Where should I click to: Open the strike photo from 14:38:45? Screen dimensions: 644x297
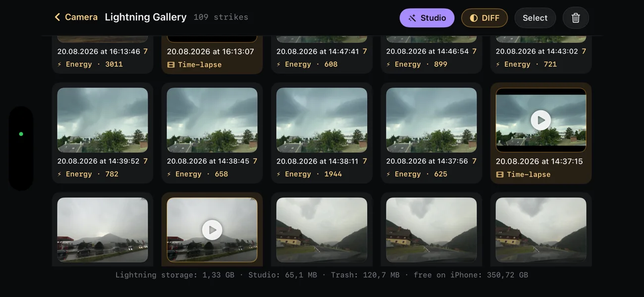point(212,120)
